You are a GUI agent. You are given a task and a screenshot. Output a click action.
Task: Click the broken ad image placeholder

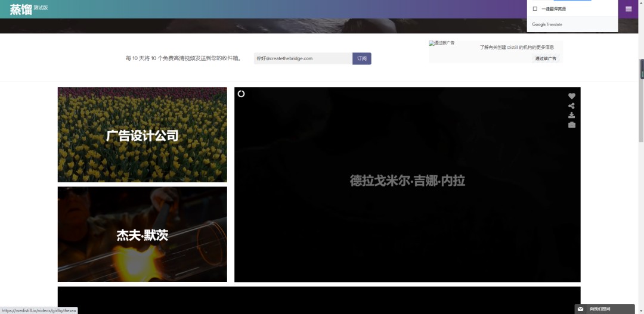click(442, 43)
